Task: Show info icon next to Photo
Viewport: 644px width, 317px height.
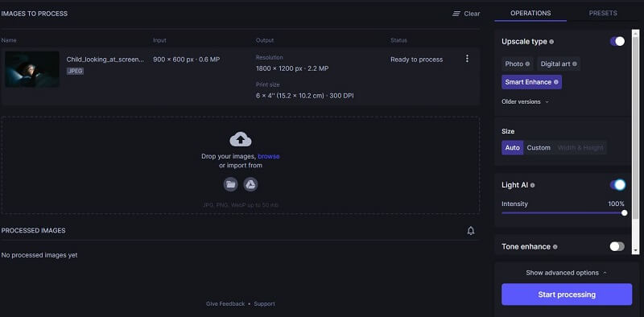Action: point(528,64)
